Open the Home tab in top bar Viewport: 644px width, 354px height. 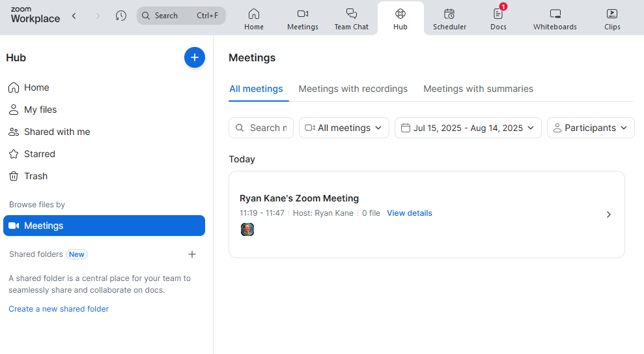(254, 20)
